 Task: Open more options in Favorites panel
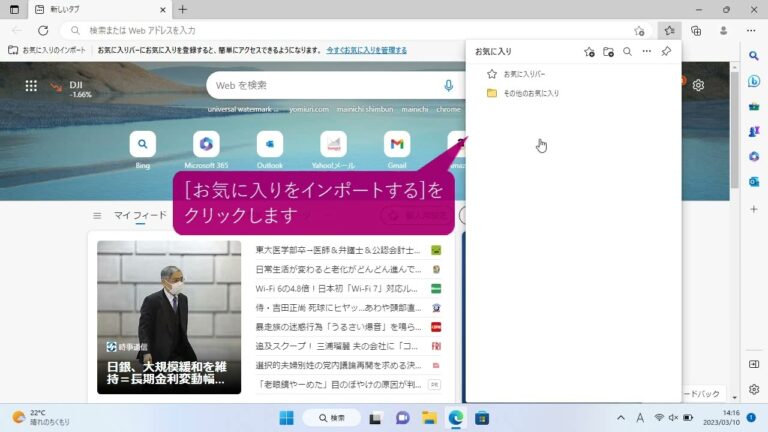[647, 51]
